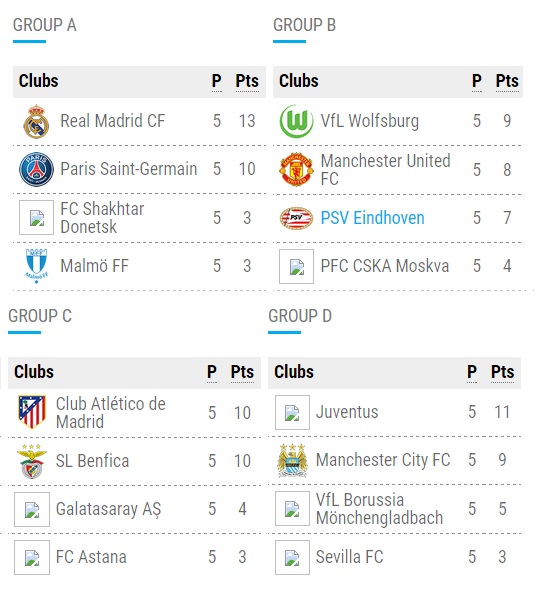Click the P column header in Group C
The height and width of the screenshot is (592, 536).
tap(212, 372)
